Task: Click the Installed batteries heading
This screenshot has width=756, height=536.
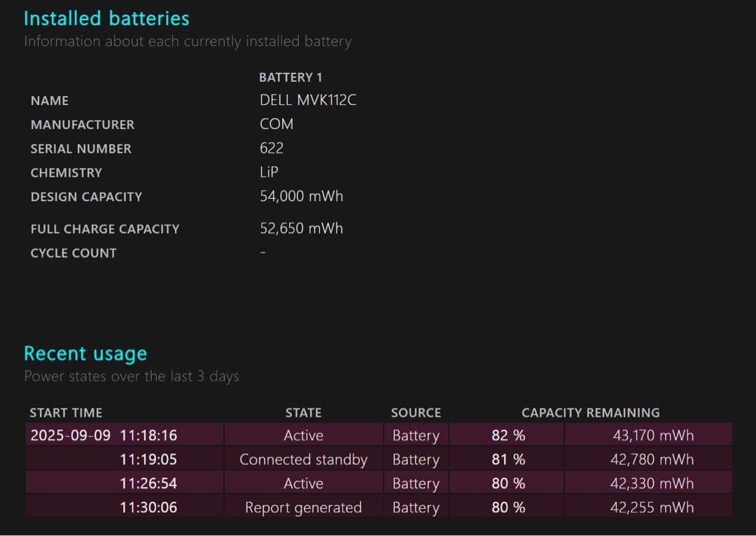Action: pos(106,18)
